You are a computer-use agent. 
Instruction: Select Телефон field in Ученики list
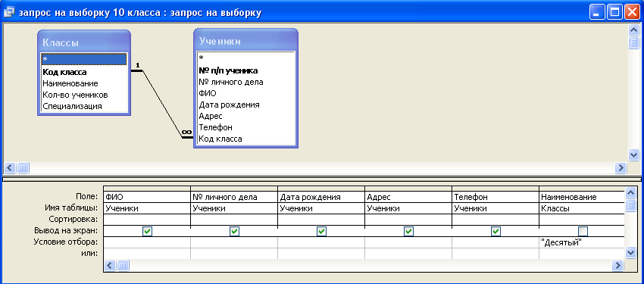(245, 127)
